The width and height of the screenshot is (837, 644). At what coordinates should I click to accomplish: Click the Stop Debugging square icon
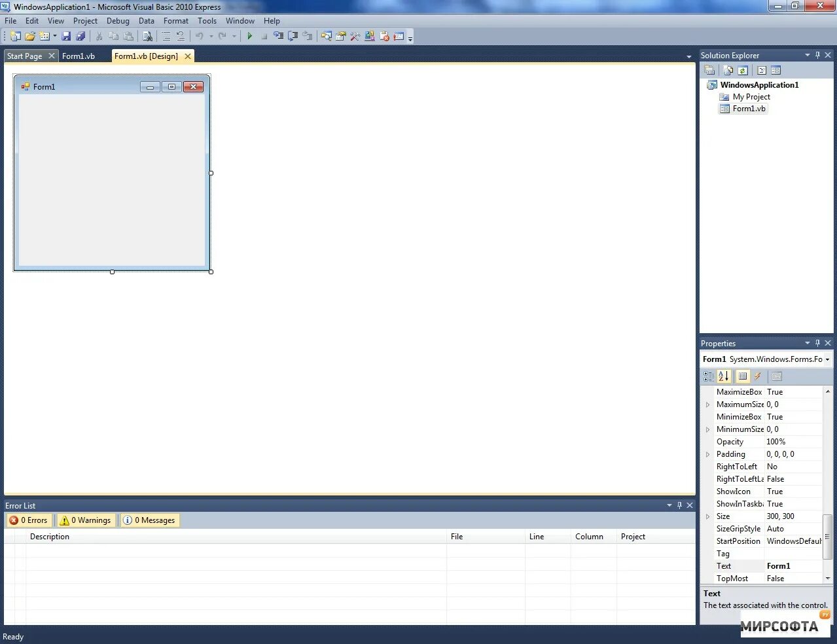(264, 36)
